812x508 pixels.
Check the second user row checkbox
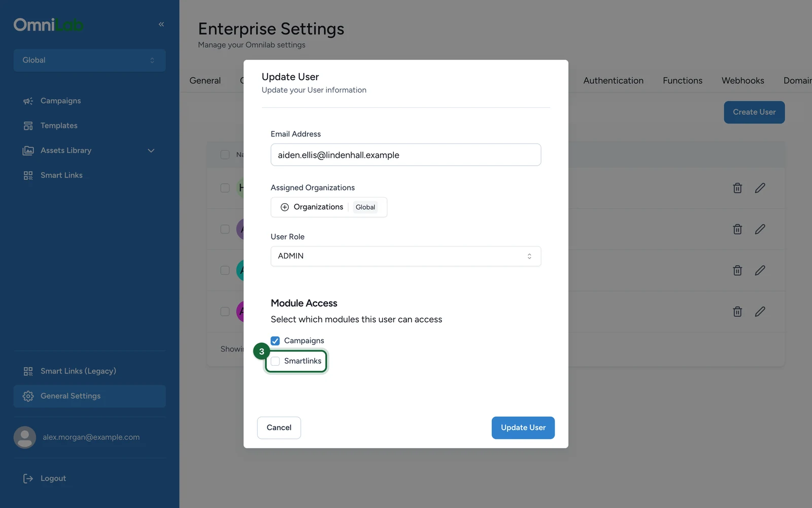coord(225,229)
